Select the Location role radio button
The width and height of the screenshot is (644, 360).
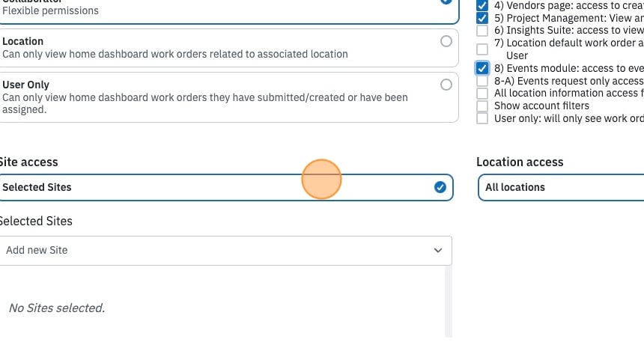click(446, 41)
